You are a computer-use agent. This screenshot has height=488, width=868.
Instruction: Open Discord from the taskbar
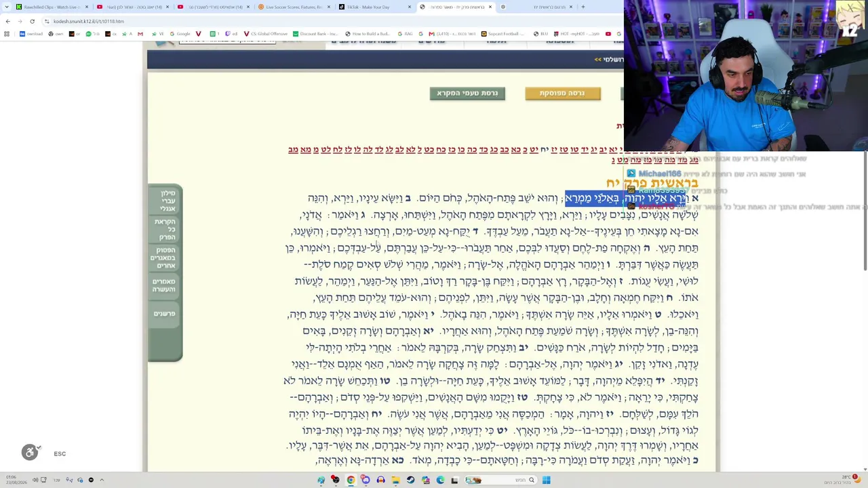(x=366, y=480)
